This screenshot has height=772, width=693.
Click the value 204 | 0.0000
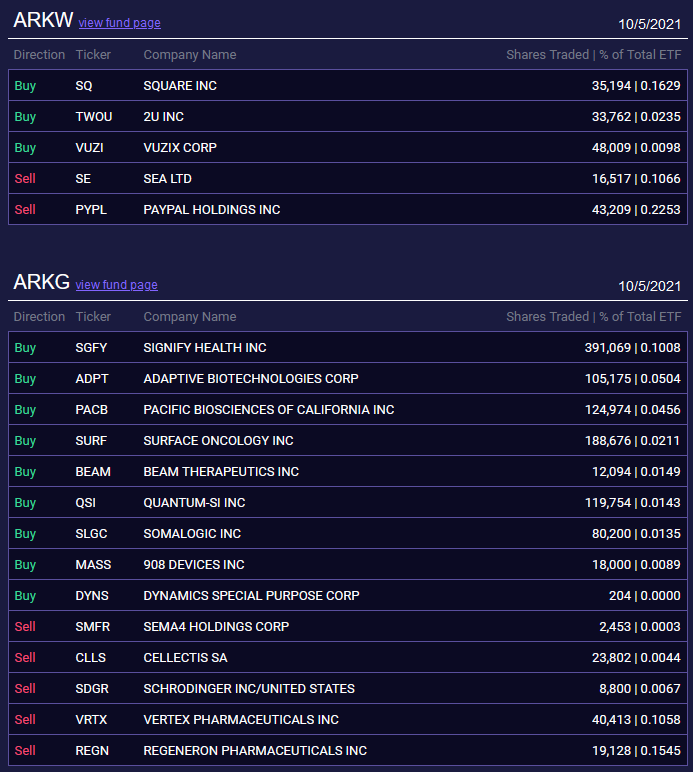pos(645,596)
